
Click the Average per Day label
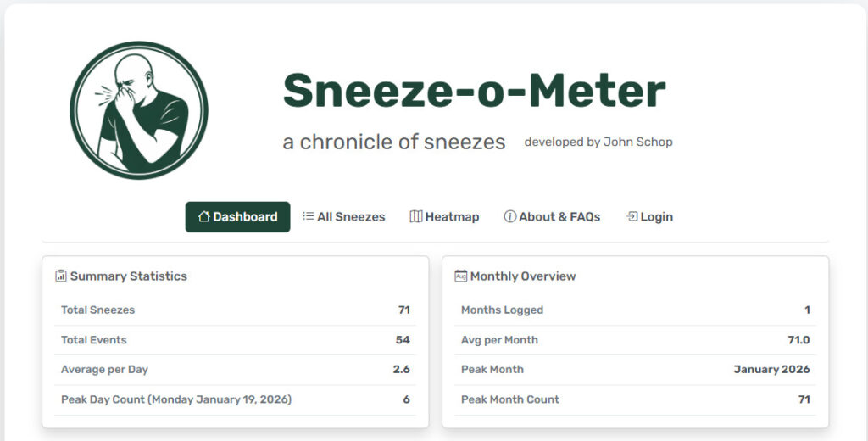pos(104,369)
